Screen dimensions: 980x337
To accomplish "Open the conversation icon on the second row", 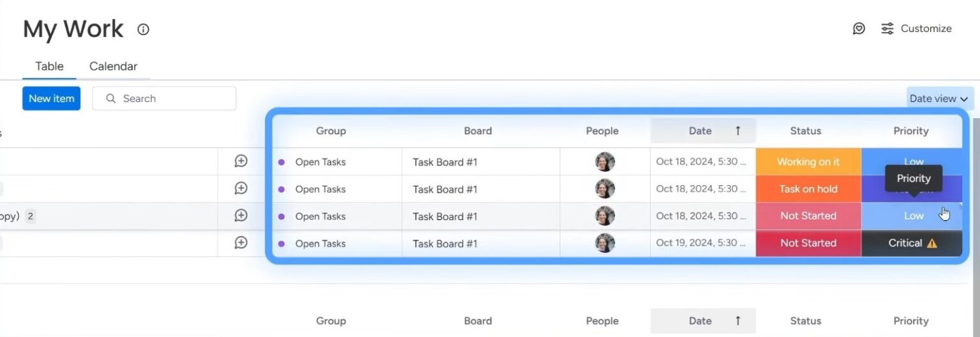I will 241,188.
